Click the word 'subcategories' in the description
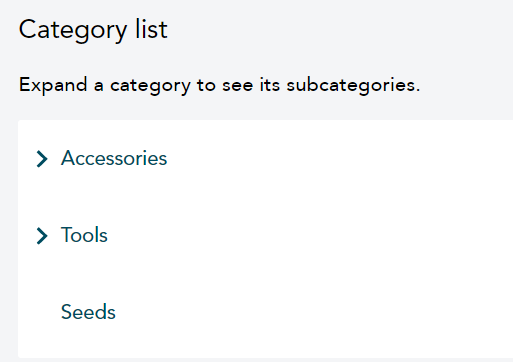The width and height of the screenshot is (513, 362). click(353, 85)
